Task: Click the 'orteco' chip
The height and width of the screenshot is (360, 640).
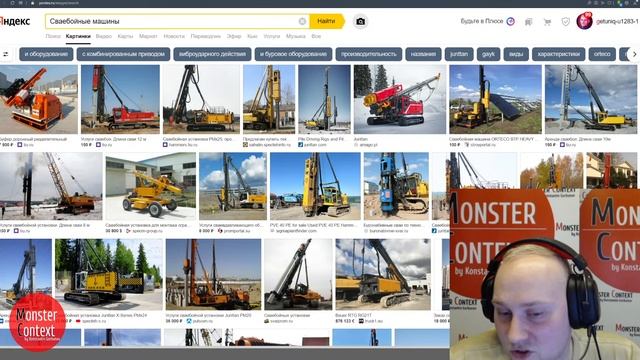Action: click(602, 54)
